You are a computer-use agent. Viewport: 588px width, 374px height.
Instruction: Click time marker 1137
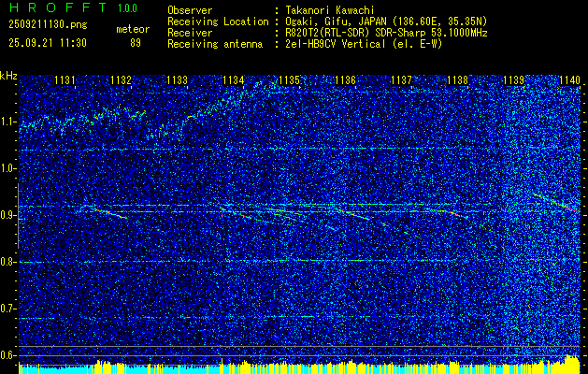pyautogui.click(x=401, y=79)
